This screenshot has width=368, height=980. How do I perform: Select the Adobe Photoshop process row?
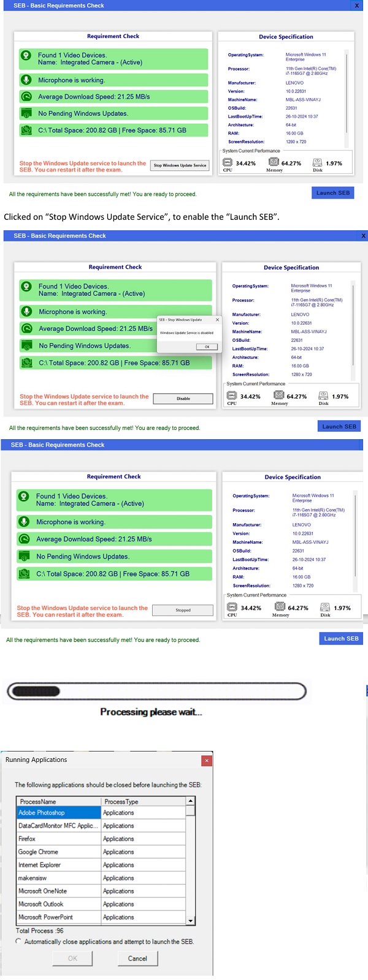coord(102,813)
